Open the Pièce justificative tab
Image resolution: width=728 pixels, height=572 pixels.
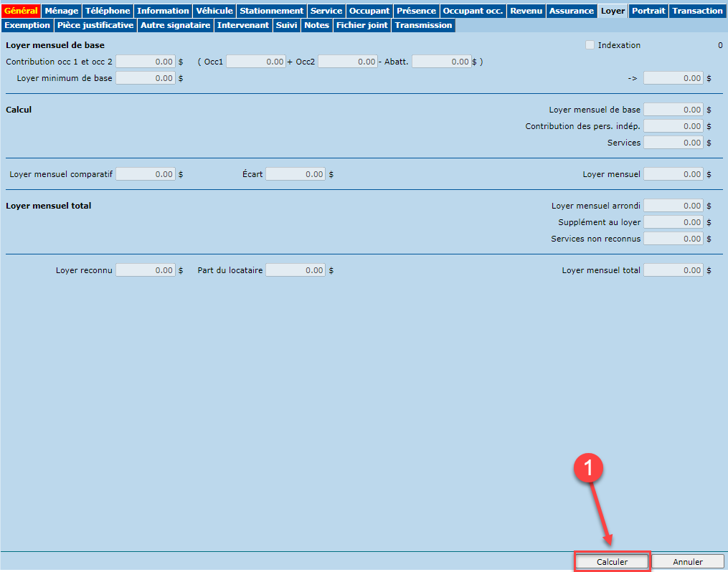point(95,25)
